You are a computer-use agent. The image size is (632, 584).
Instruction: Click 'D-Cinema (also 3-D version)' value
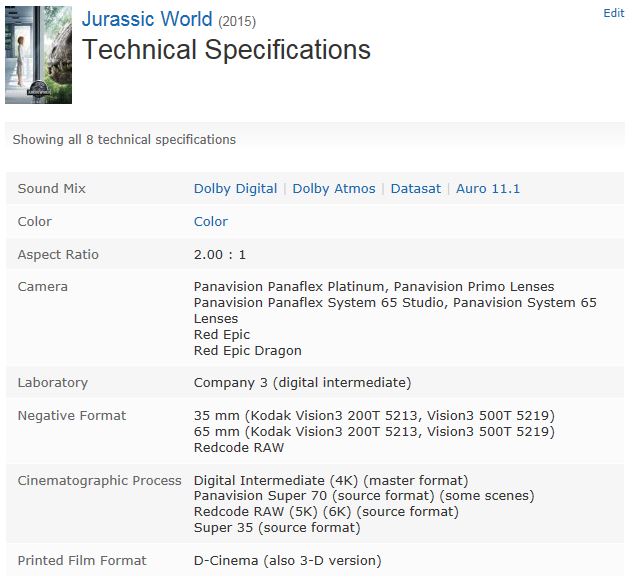(x=287, y=561)
